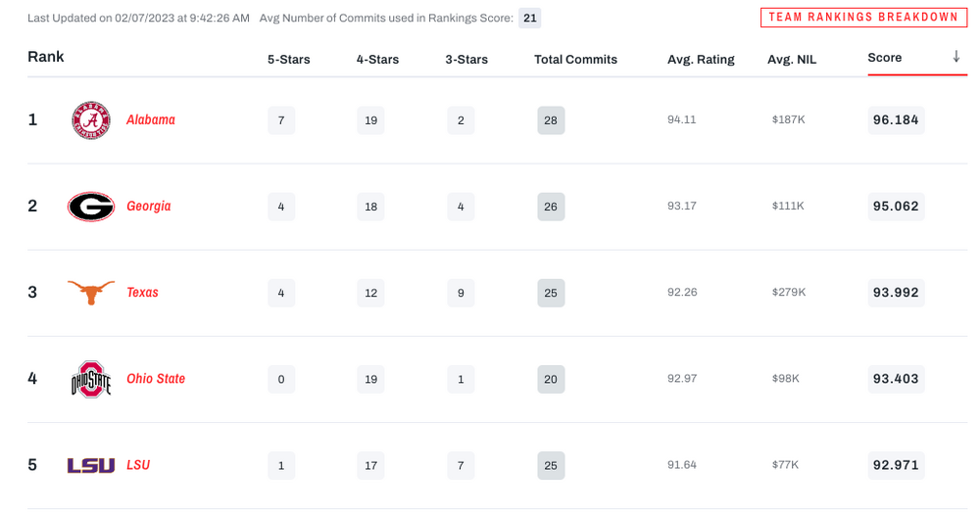Screen dimensions: 980x514
Task: Sort by the Total Commits column
Action: (x=575, y=60)
